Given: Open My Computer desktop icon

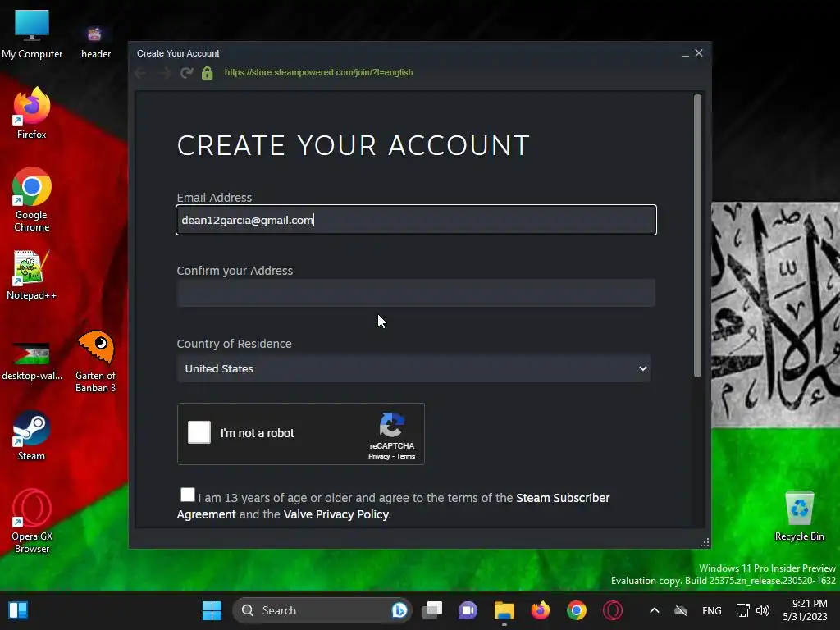Looking at the screenshot, I should tap(32, 34).
